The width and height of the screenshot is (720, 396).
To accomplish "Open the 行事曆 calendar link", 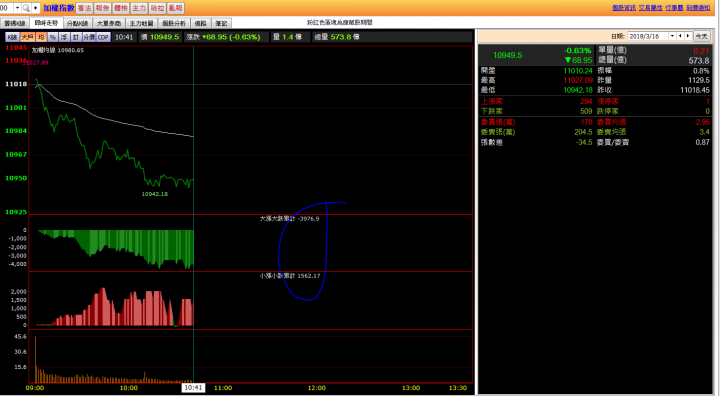I will [x=674, y=8].
